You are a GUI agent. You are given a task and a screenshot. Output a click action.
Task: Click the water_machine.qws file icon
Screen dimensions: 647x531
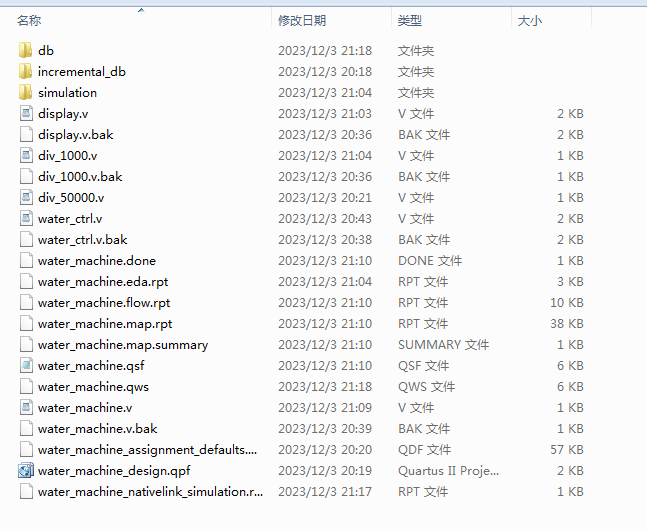coord(26,387)
